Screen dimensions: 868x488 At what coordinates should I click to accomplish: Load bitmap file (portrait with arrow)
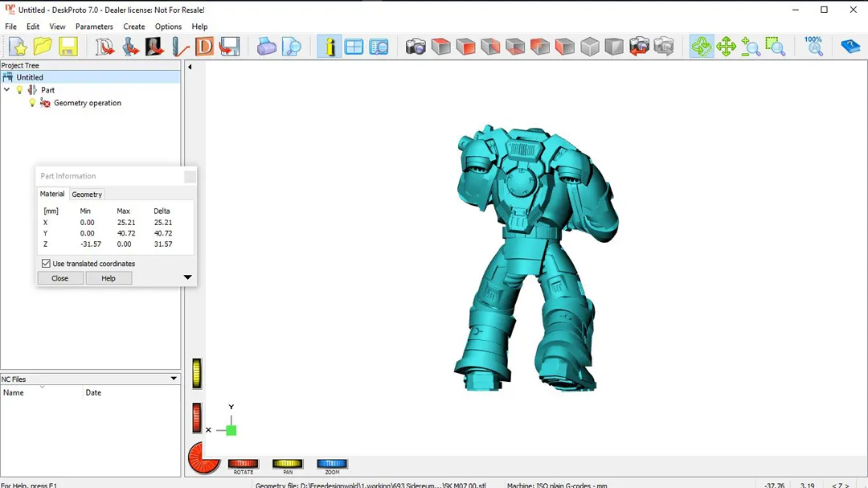pos(154,47)
